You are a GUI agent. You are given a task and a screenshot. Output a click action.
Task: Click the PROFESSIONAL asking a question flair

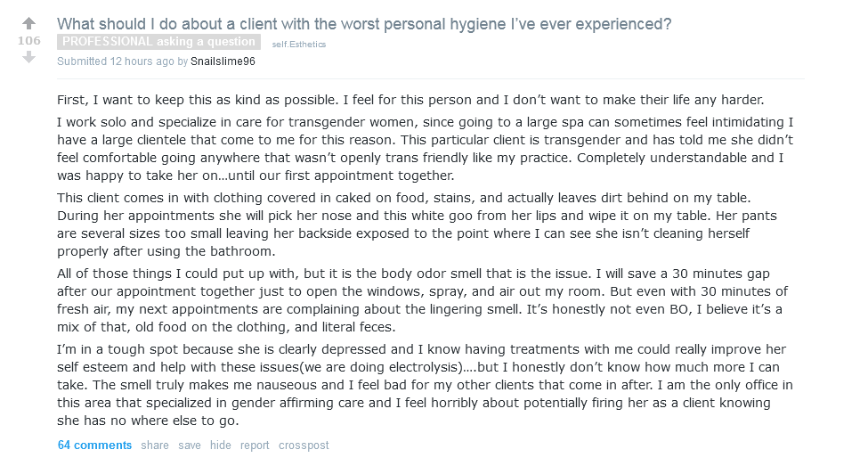click(158, 42)
